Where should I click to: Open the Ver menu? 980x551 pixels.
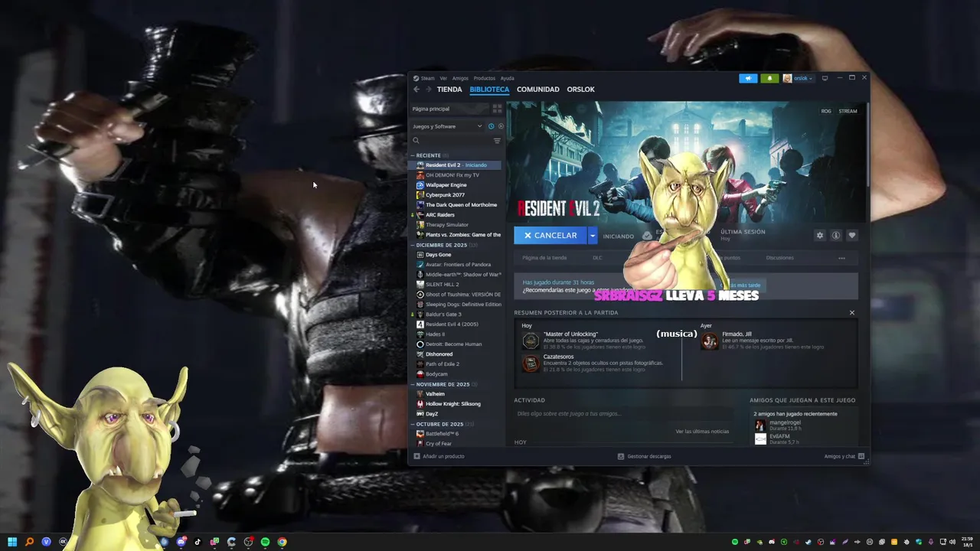click(x=443, y=78)
